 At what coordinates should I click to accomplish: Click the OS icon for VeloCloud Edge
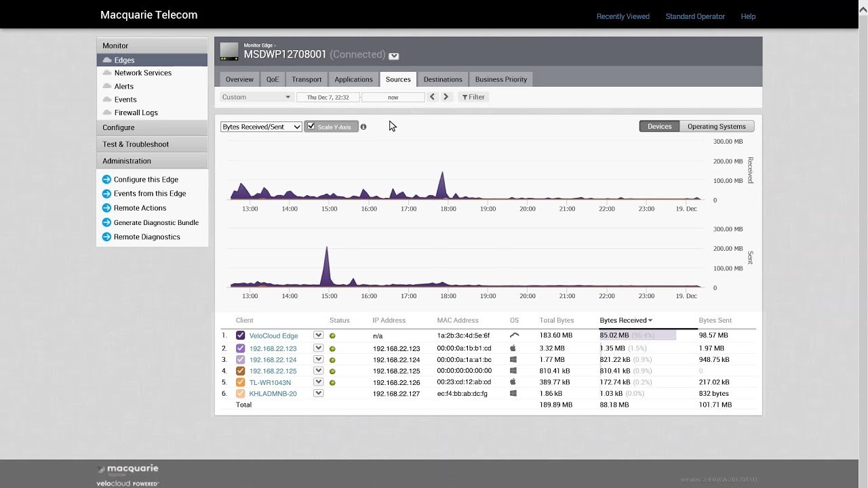click(514, 335)
